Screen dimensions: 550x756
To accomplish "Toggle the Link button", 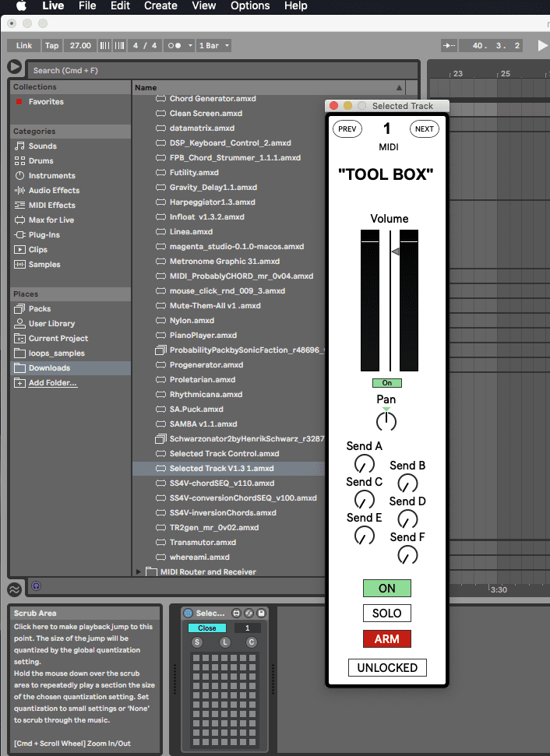I will (x=23, y=45).
